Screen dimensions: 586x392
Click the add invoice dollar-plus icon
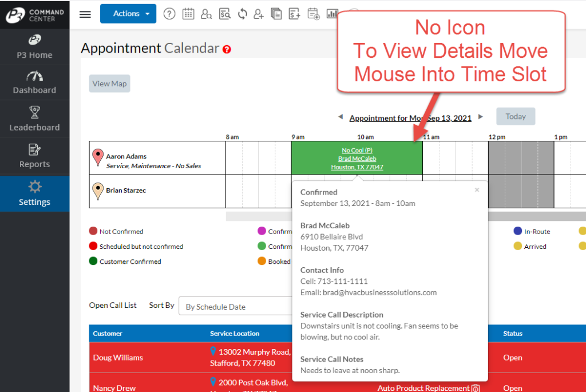coord(294,14)
